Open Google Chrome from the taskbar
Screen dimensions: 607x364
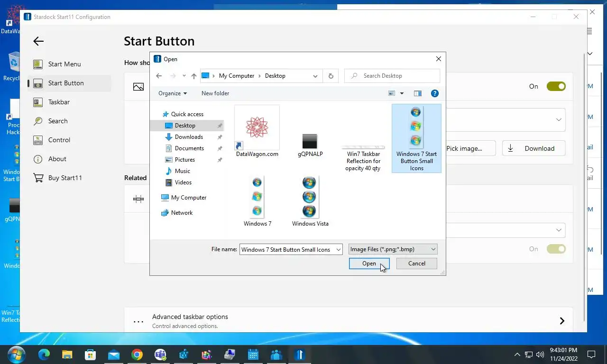(137, 355)
